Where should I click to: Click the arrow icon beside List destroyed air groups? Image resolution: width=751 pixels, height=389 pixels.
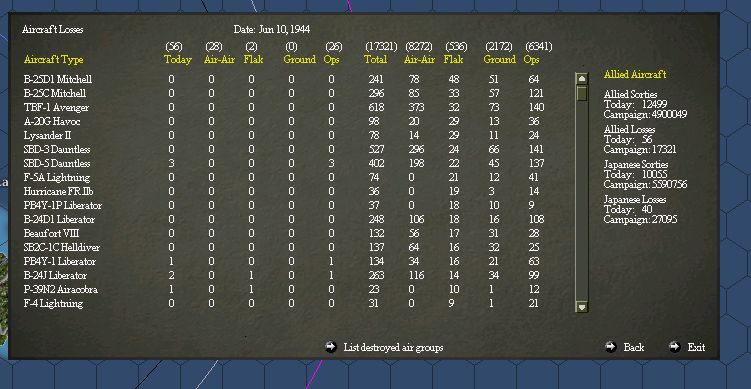(330, 347)
